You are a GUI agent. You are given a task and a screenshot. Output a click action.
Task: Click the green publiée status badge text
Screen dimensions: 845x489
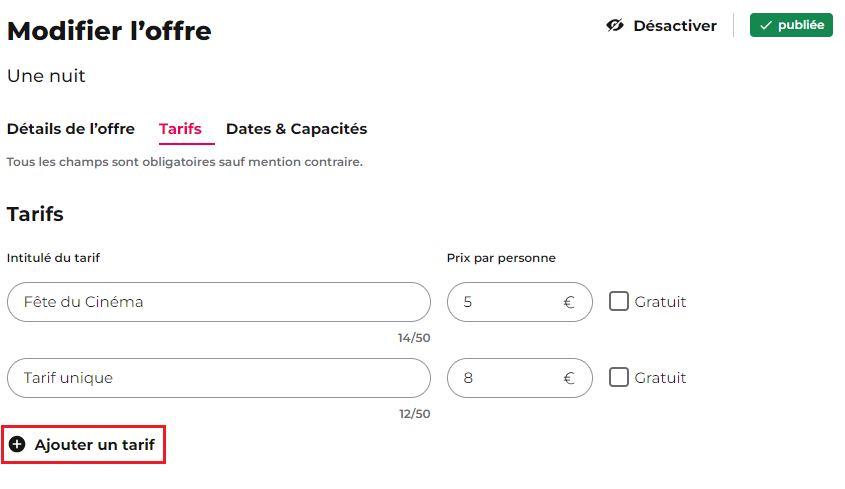pyautogui.click(x=801, y=25)
